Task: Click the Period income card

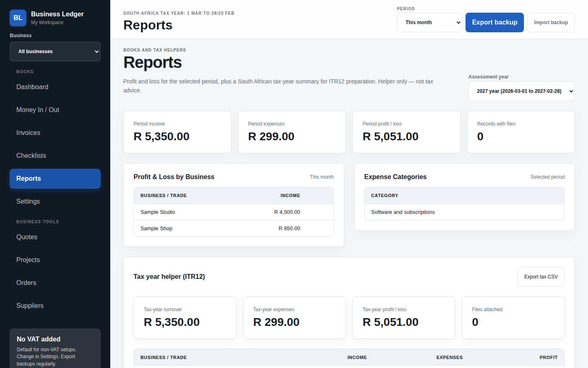Action: tap(177, 132)
